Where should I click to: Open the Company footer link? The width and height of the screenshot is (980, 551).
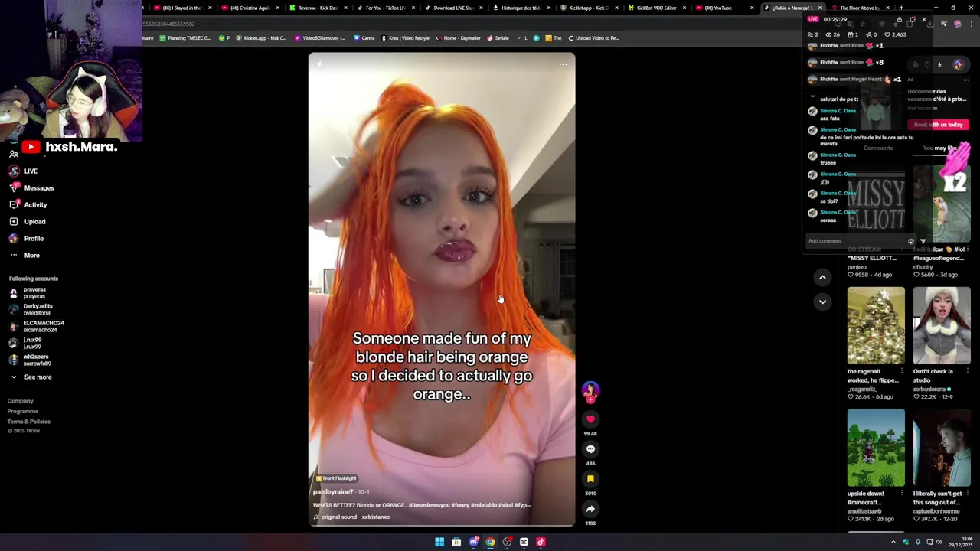click(x=21, y=401)
